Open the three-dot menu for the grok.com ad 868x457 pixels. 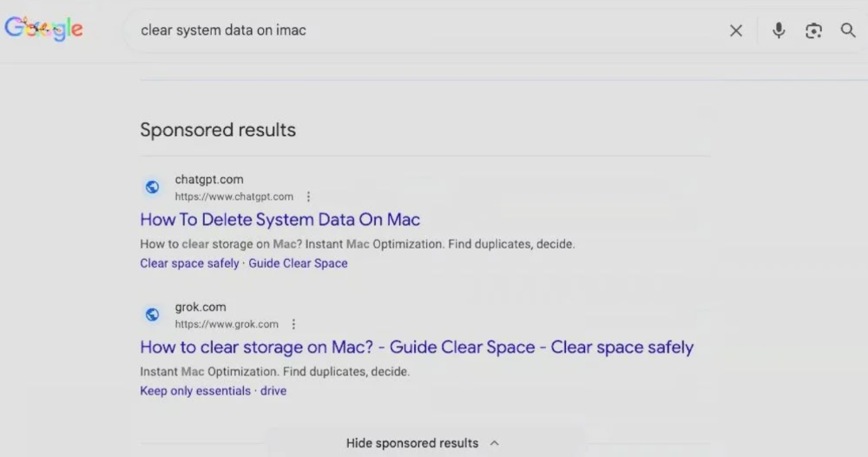293,324
